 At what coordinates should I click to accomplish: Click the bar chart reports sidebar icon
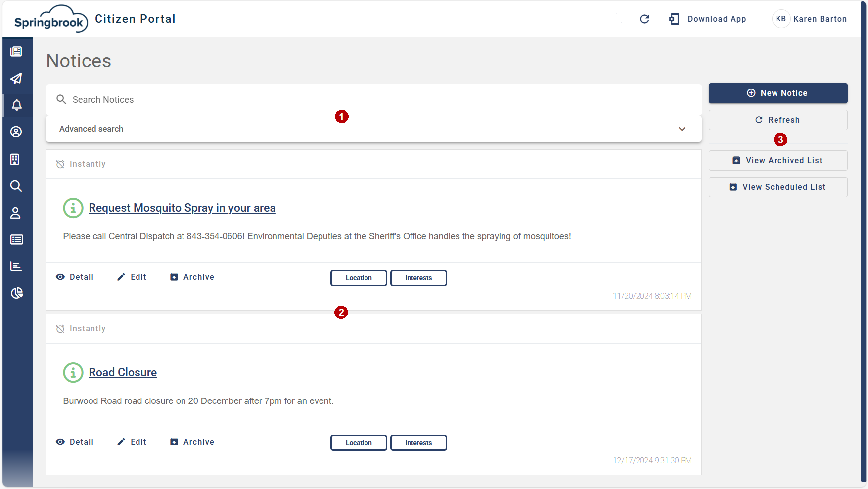point(16,267)
